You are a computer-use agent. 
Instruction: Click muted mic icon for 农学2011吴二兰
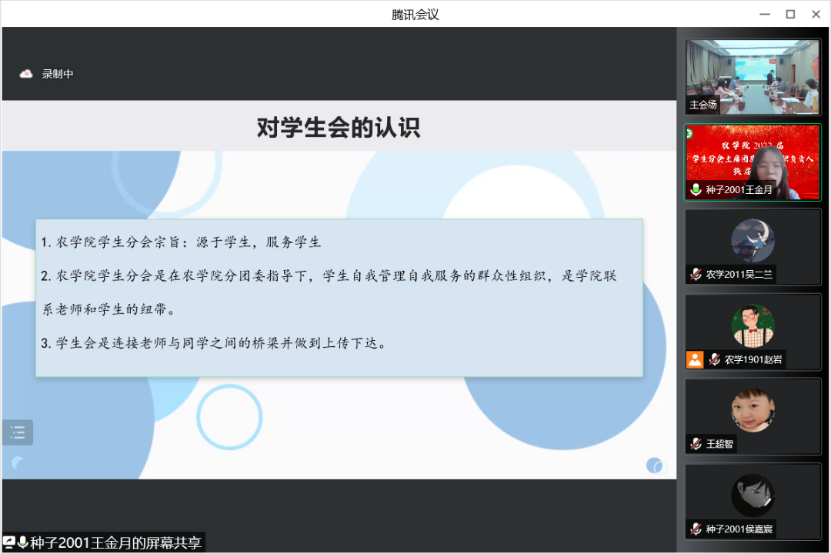tap(696, 274)
